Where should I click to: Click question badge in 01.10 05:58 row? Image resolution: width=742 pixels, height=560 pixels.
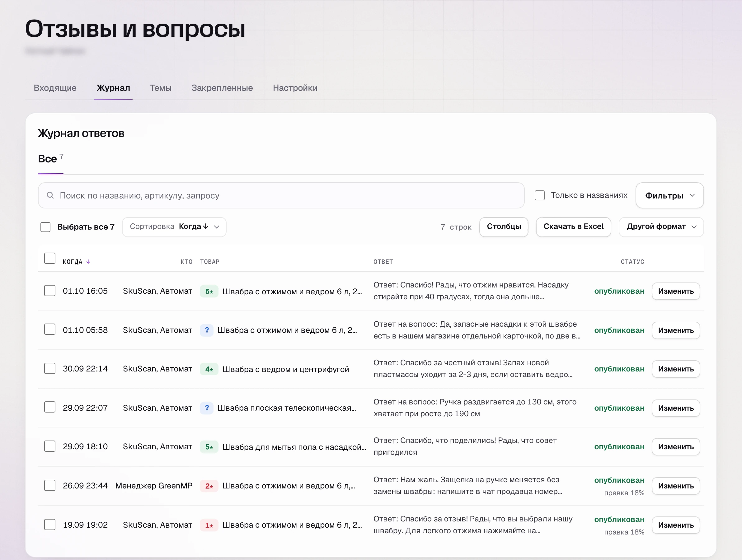click(207, 330)
